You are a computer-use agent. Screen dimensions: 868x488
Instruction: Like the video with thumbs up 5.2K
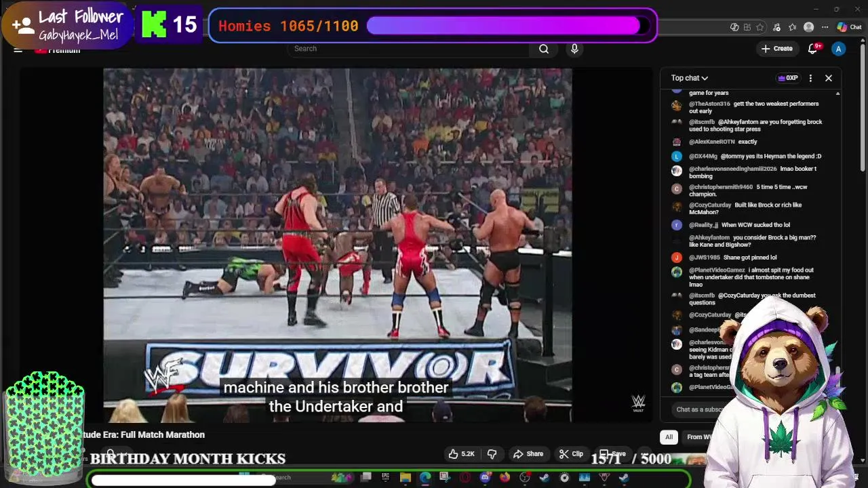461,453
